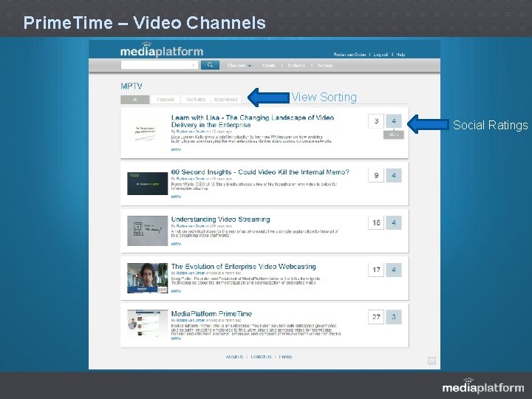Click MPTV tag under MediaPlatform PrimeTime
Screen dimensions: 532x399
176,338
